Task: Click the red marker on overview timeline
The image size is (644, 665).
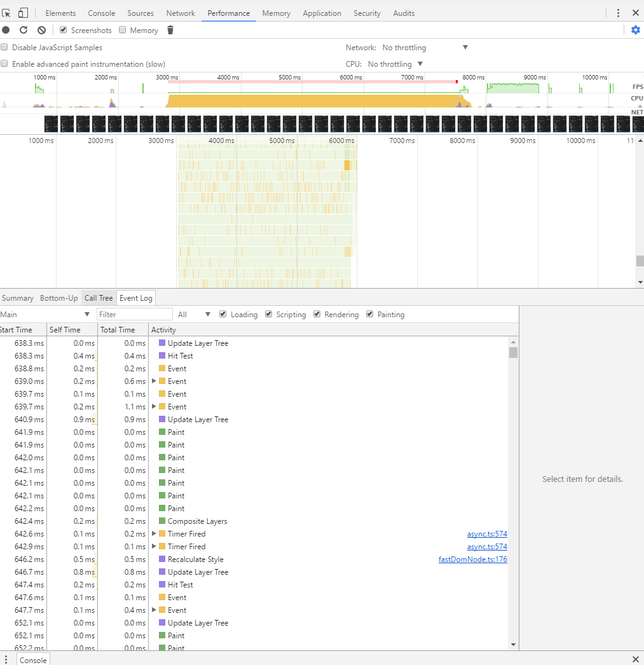Action: [456, 81]
